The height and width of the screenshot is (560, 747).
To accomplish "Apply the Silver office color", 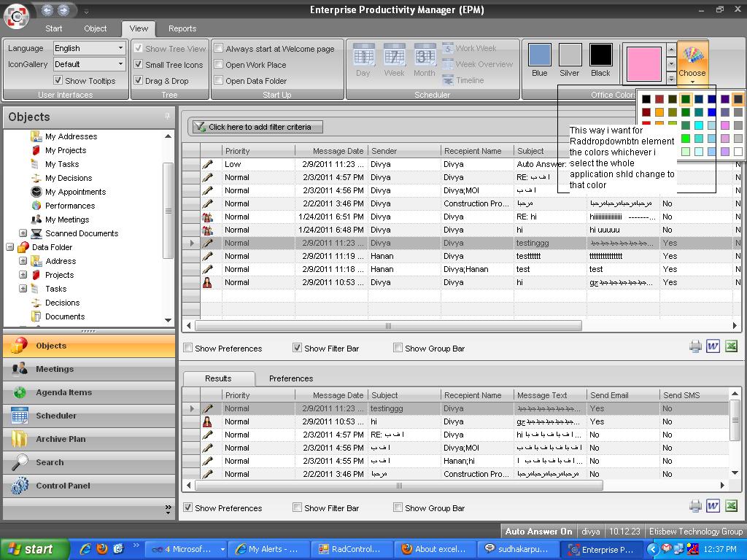I will tap(570, 60).
